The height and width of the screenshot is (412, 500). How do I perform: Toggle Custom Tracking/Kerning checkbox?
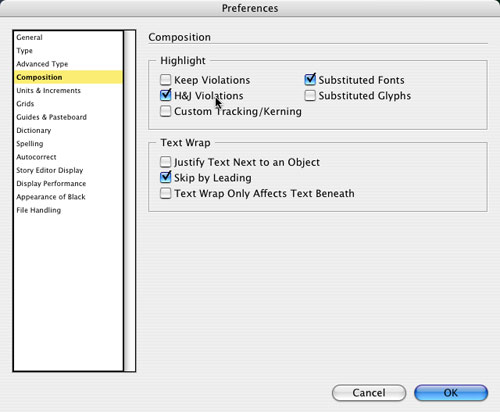[x=165, y=111]
